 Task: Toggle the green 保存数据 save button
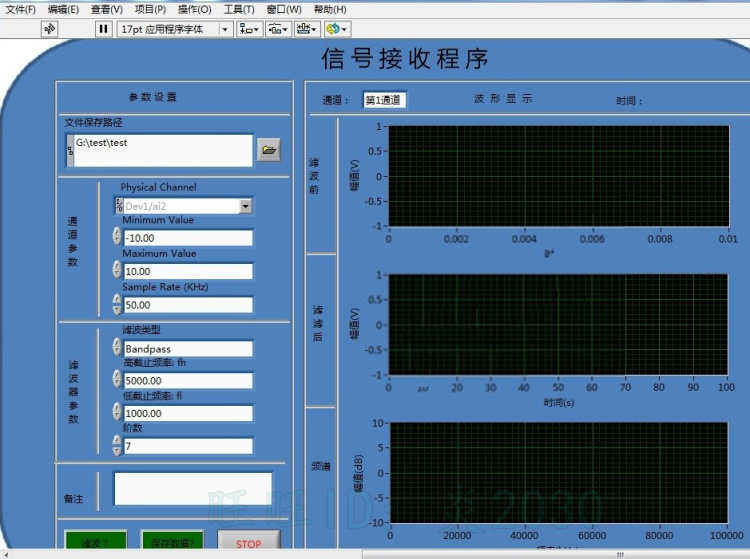point(172,540)
